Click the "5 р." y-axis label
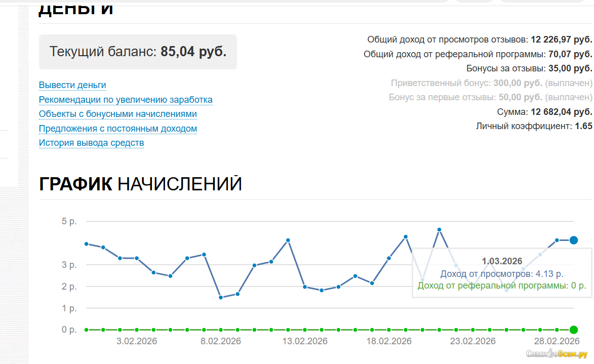Image resolution: width=594 pixels, height=364 pixels. click(68, 221)
